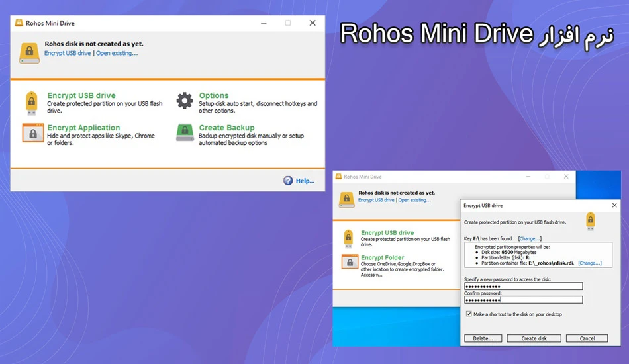Click the yellow padlock disk icon in large Rohos window header
629x364 pixels.
tap(29, 52)
